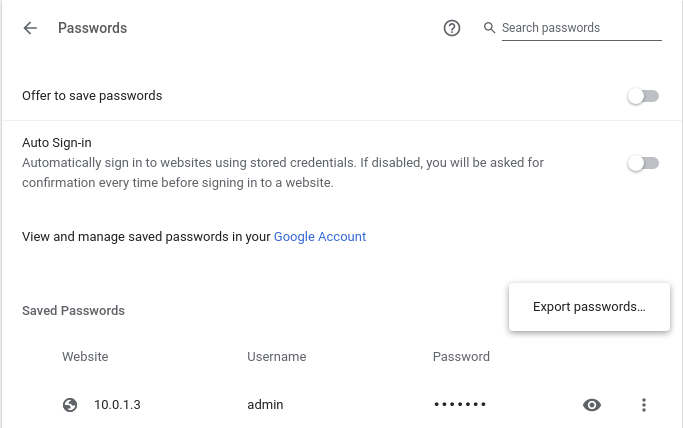
Task: Go back using the left arrow
Action: 30,28
